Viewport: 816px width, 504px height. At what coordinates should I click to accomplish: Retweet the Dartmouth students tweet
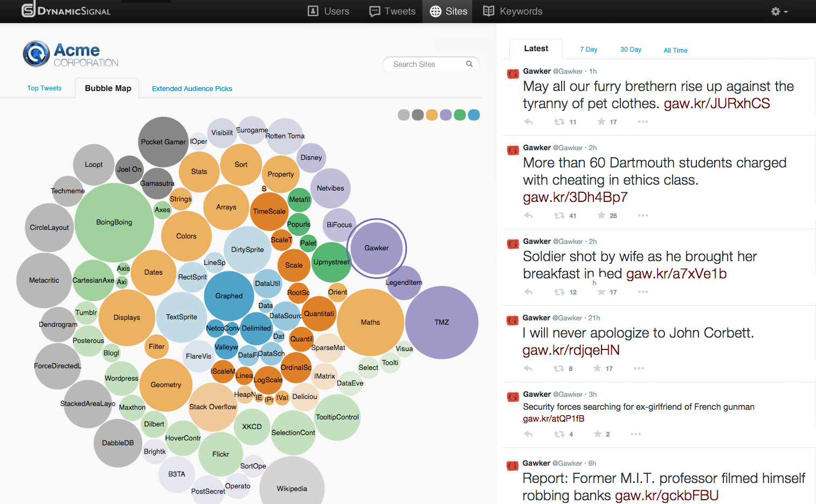coord(559,215)
